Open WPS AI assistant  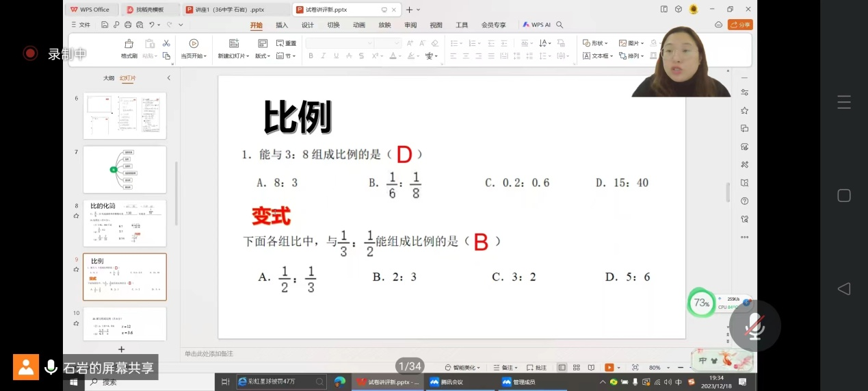(x=537, y=25)
